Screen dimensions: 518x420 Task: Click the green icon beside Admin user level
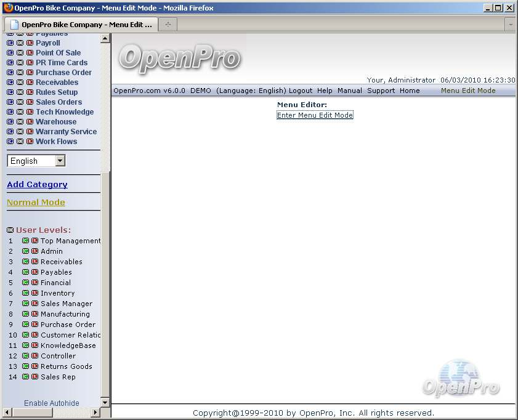click(x=26, y=251)
